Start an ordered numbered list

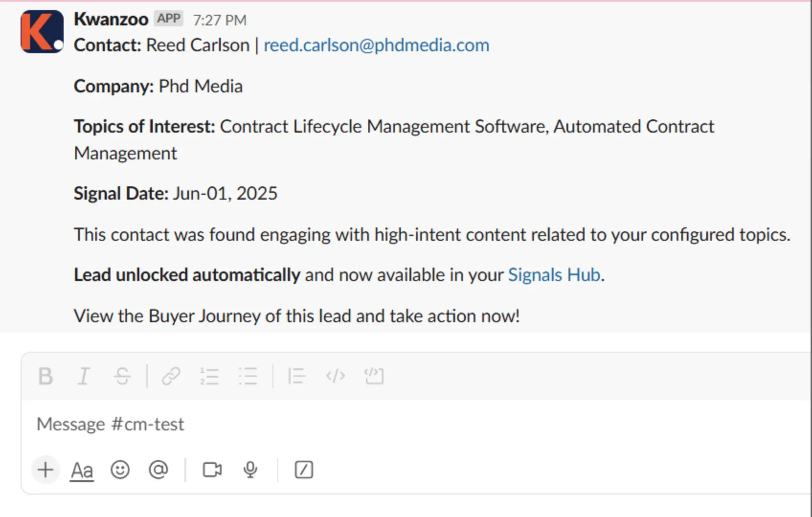pyautogui.click(x=209, y=376)
